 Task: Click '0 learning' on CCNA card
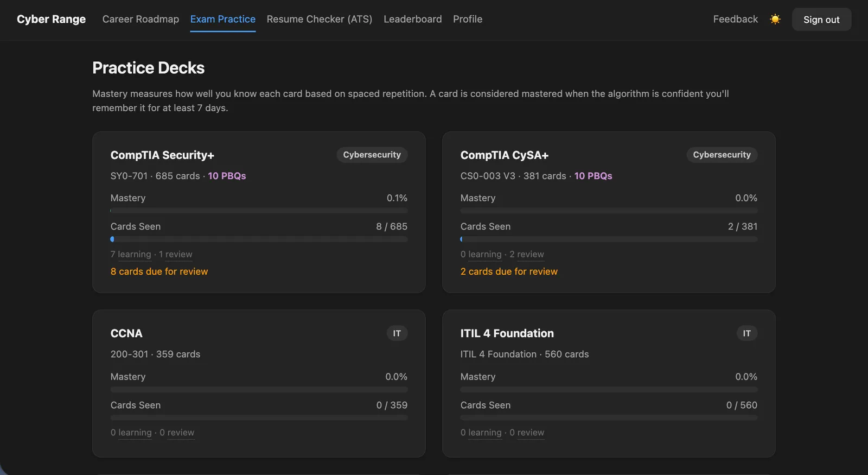click(x=131, y=433)
